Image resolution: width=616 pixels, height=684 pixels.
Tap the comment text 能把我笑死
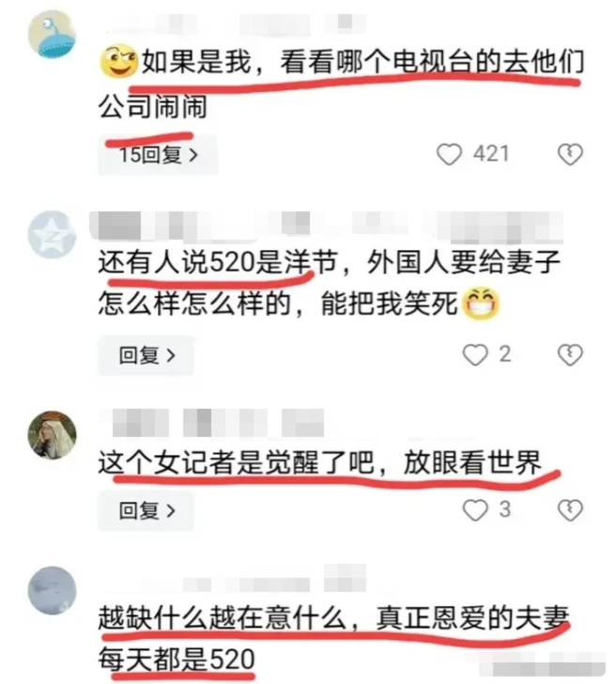[x=389, y=303]
